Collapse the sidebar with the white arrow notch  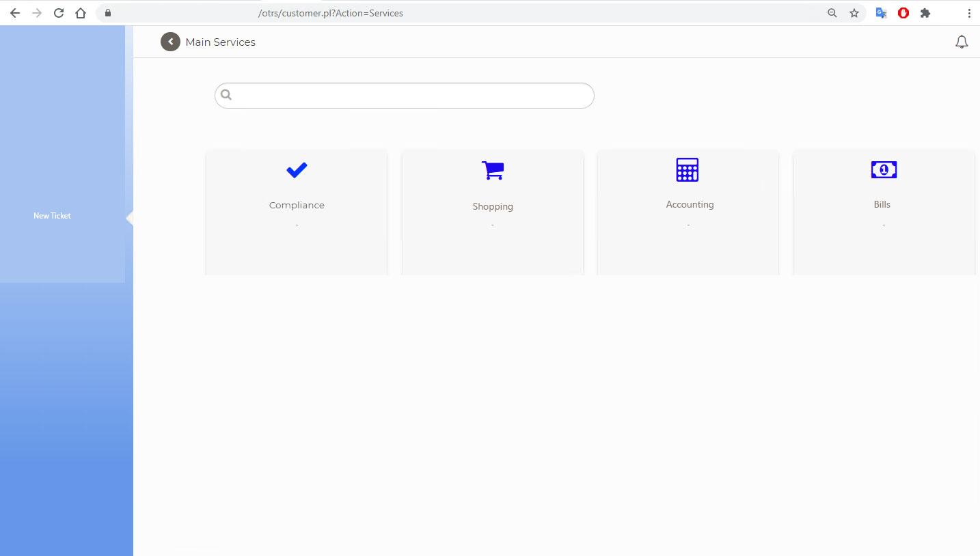(129, 218)
